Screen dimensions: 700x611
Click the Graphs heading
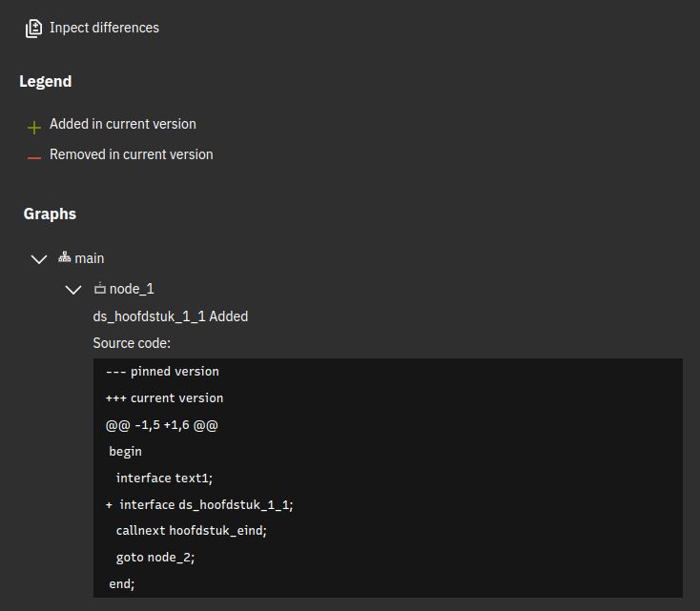point(50,214)
